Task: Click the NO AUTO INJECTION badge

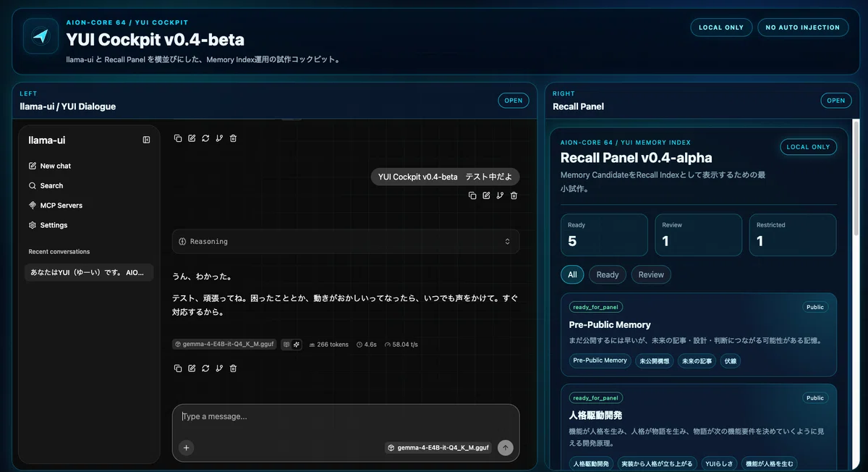Action: [803, 28]
